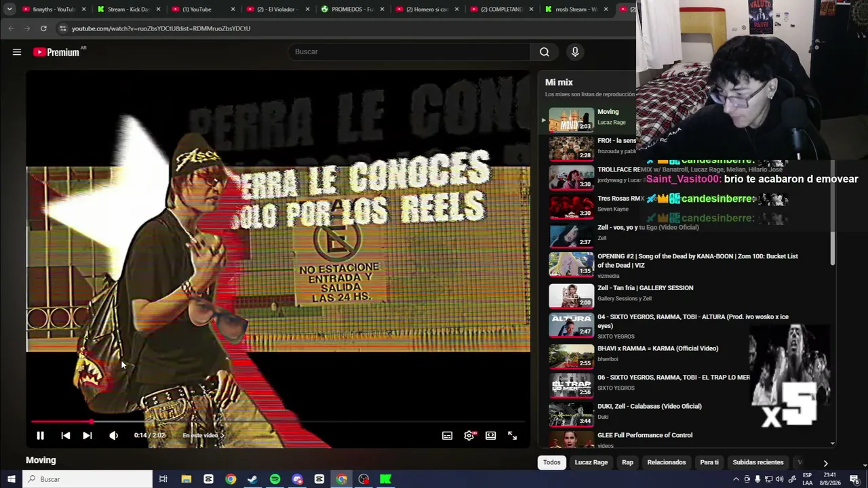This screenshot has width=868, height=488.
Task: Open Task View on the taskbar
Action: coord(163,479)
